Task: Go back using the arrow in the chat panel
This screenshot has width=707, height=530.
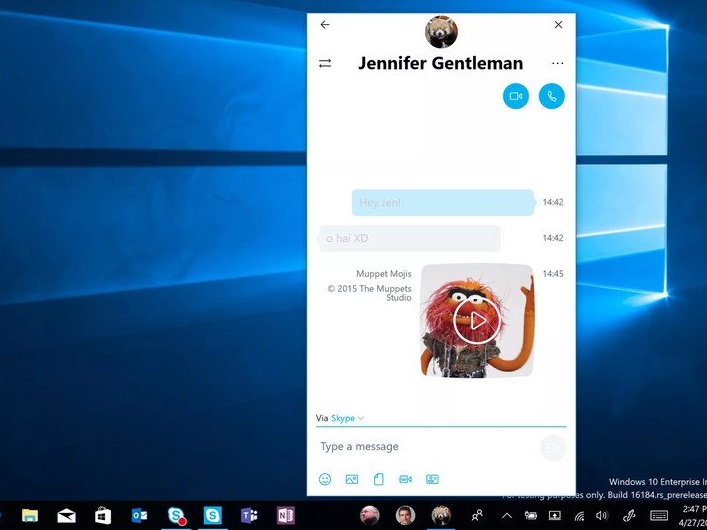Action: click(x=325, y=25)
